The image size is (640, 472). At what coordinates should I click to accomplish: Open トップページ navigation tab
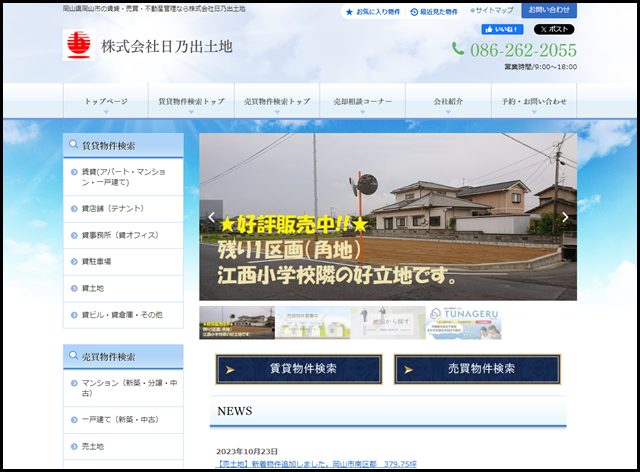[x=106, y=101]
